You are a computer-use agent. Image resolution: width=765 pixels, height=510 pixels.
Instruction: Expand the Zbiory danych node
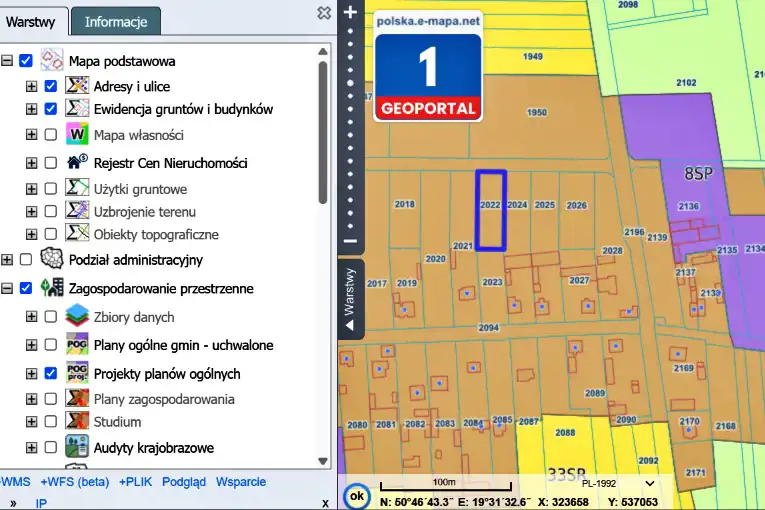(x=31, y=317)
